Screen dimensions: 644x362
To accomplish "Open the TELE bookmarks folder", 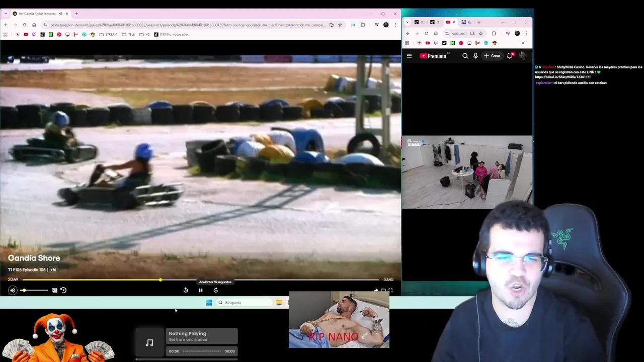I will 128,34.
